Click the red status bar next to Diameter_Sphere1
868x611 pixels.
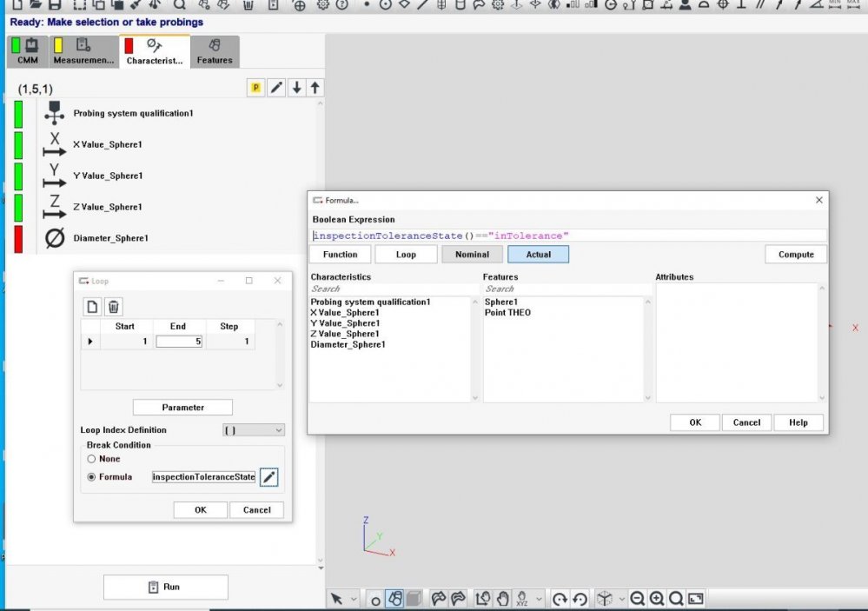pyautogui.click(x=18, y=238)
